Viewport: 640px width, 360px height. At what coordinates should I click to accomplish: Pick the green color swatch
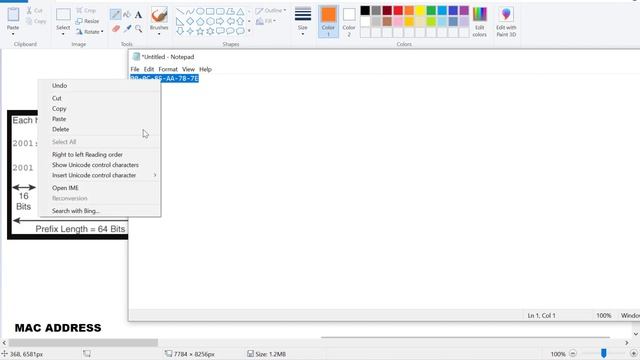431,11
